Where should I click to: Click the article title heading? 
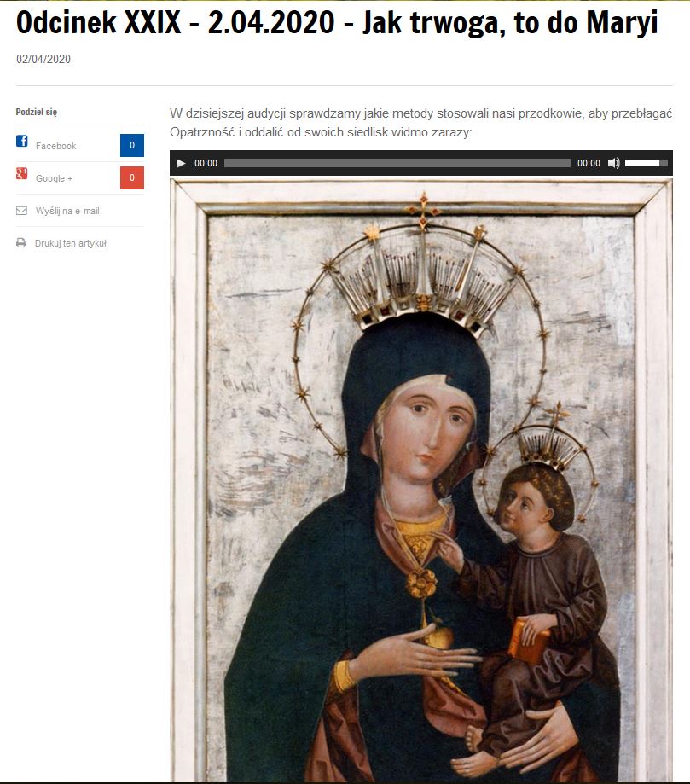click(x=337, y=22)
